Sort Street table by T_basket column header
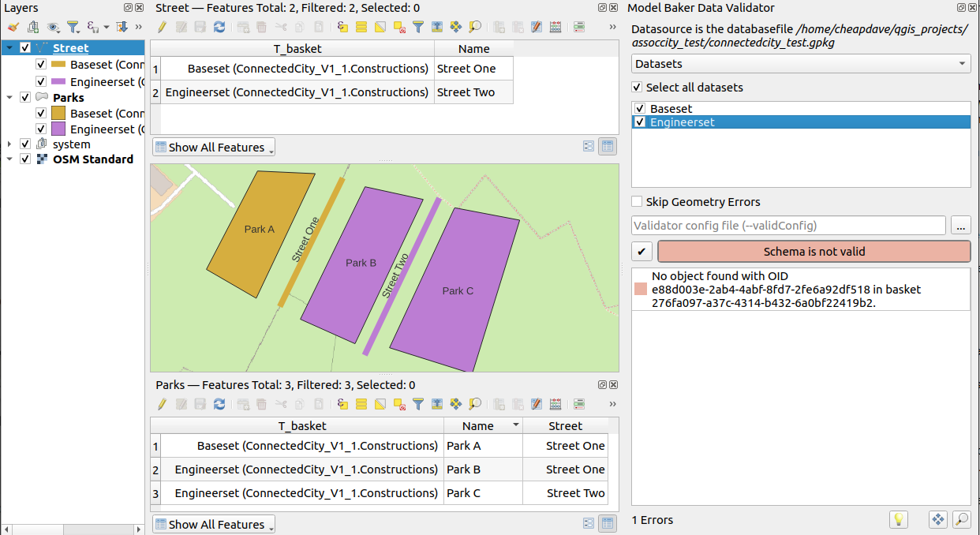The width and height of the screenshot is (980, 535). tap(297, 49)
